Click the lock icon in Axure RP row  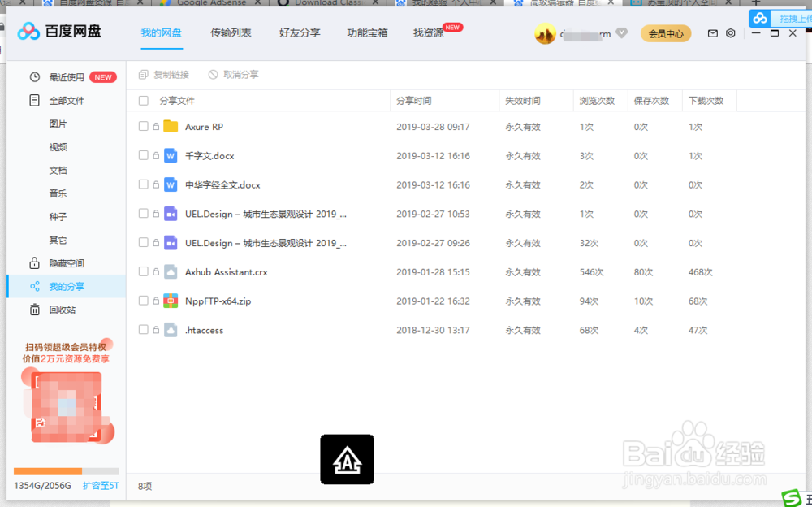tap(156, 126)
